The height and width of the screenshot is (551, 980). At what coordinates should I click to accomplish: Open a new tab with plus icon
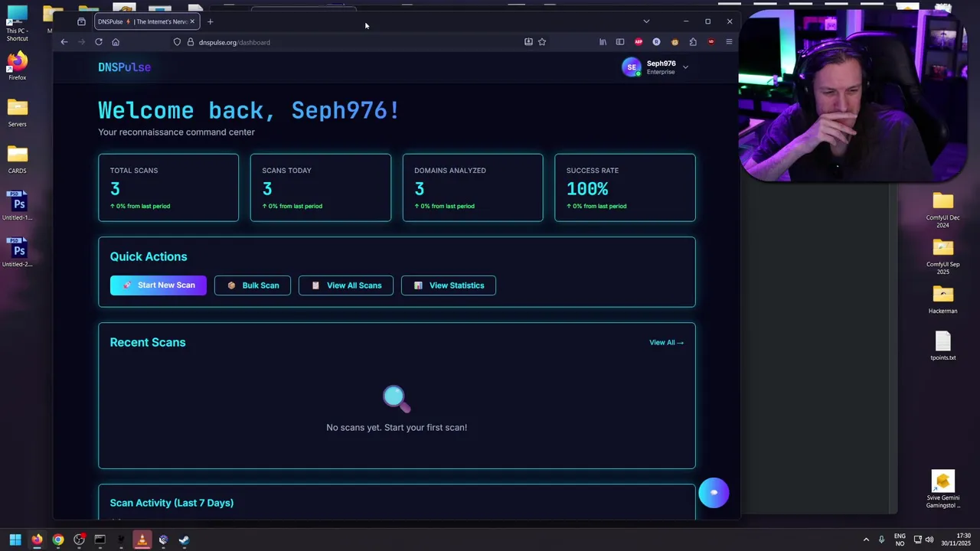(210, 21)
